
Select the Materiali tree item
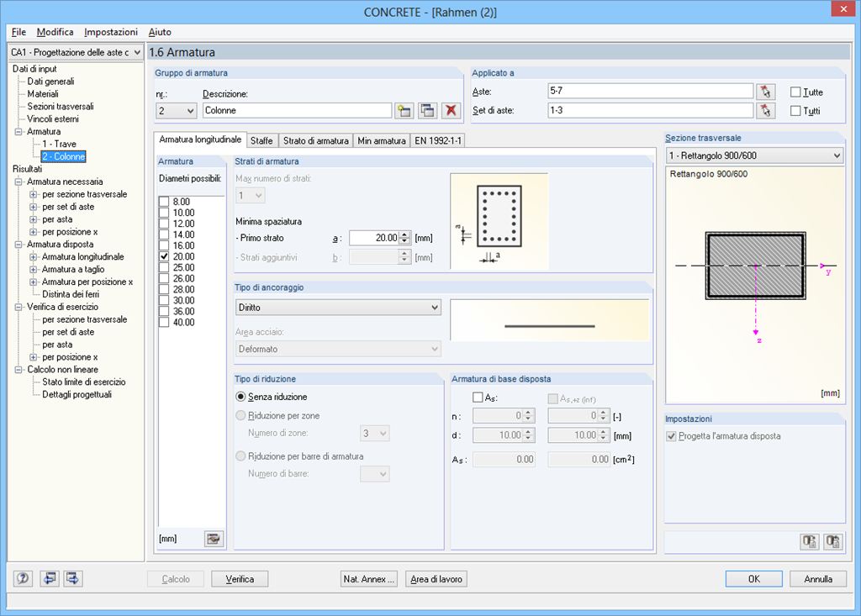(43, 94)
